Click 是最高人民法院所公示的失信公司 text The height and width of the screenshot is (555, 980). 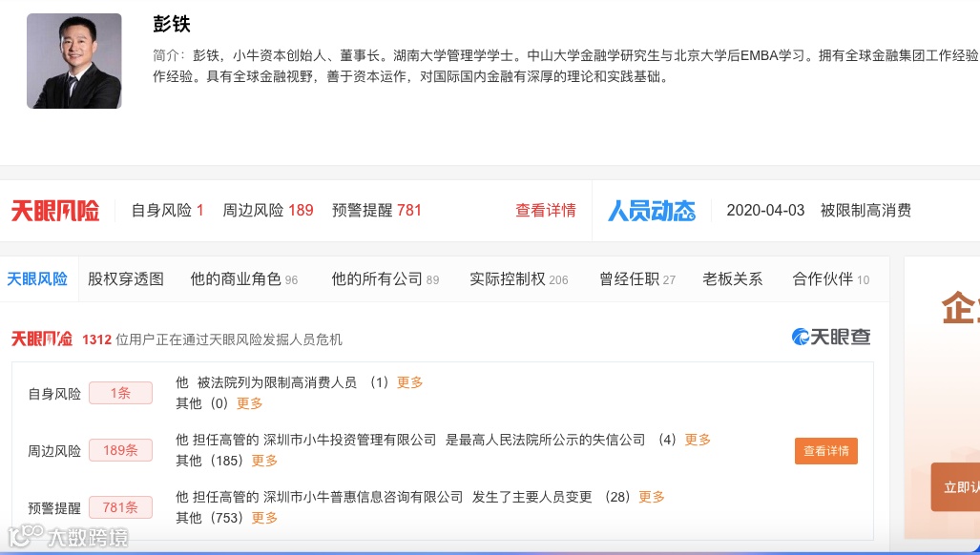click(545, 440)
